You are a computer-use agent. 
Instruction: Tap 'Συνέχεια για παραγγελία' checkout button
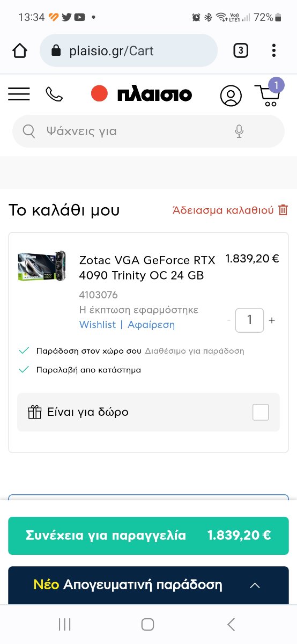(148, 536)
